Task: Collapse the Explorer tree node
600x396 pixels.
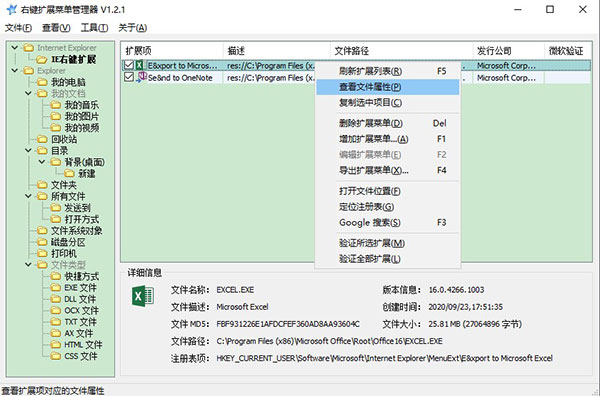Action: click(x=15, y=70)
